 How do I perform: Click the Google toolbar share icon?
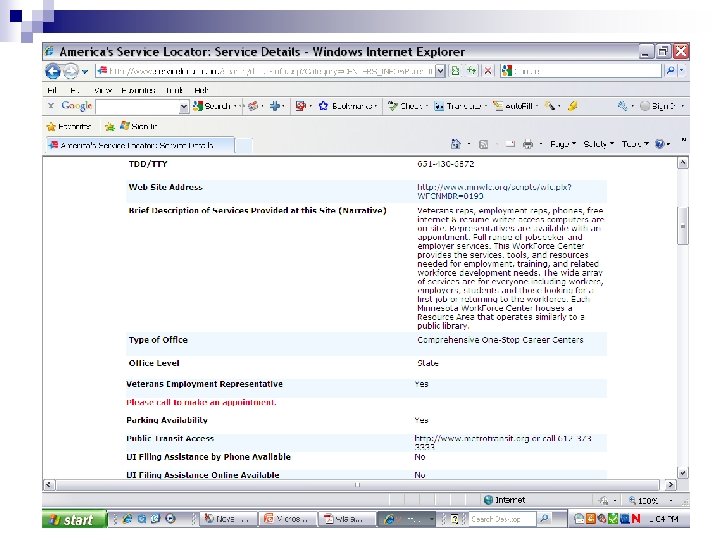point(253,106)
